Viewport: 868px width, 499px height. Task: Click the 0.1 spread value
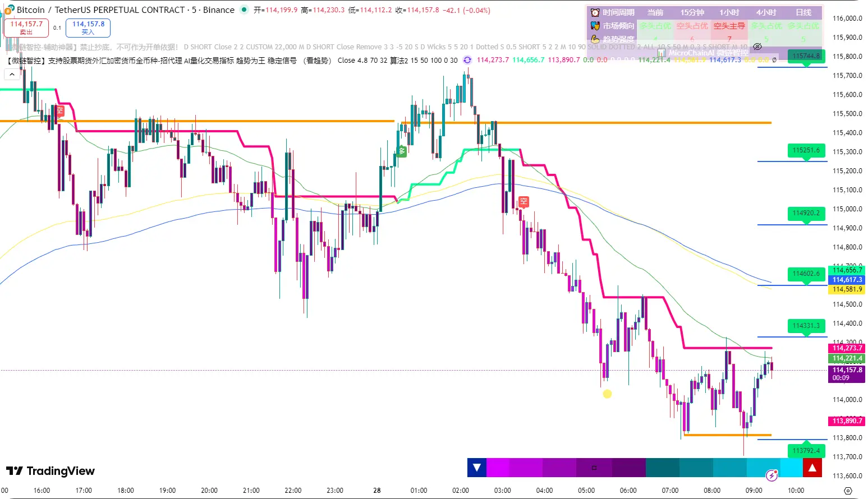click(x=57, y=27)
